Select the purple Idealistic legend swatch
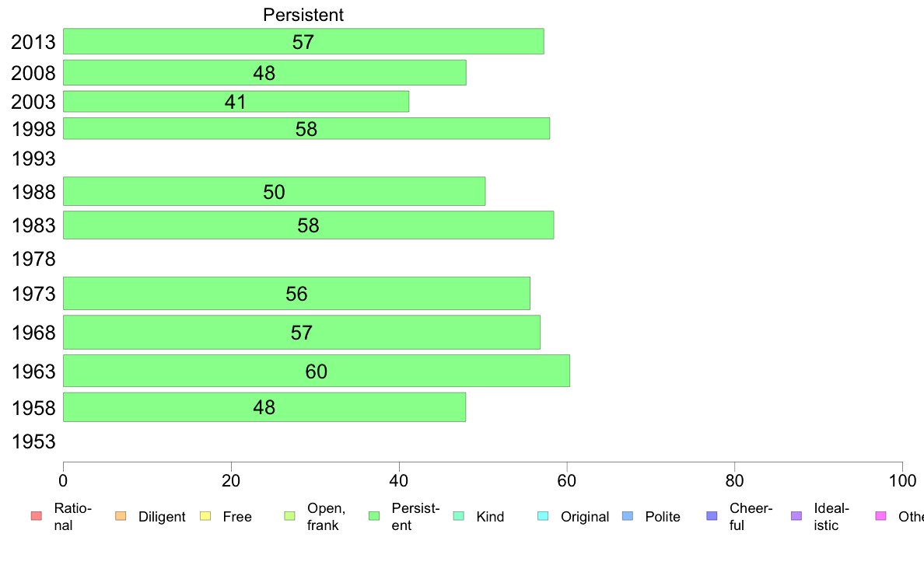 (796, 516)
